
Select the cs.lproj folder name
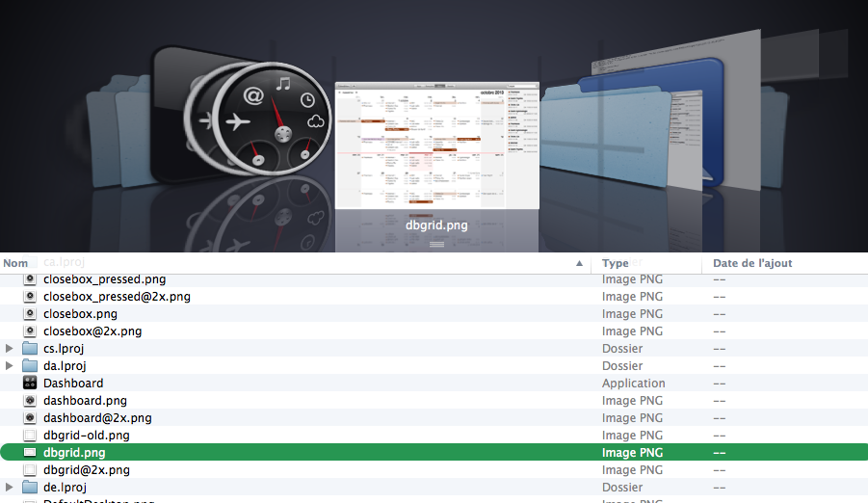[x=64, y=349]
